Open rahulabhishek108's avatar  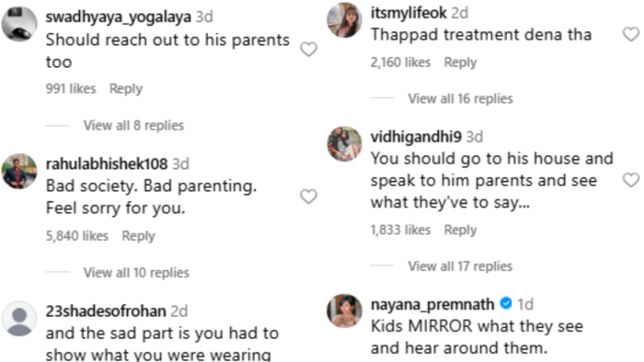pos(19,171)
